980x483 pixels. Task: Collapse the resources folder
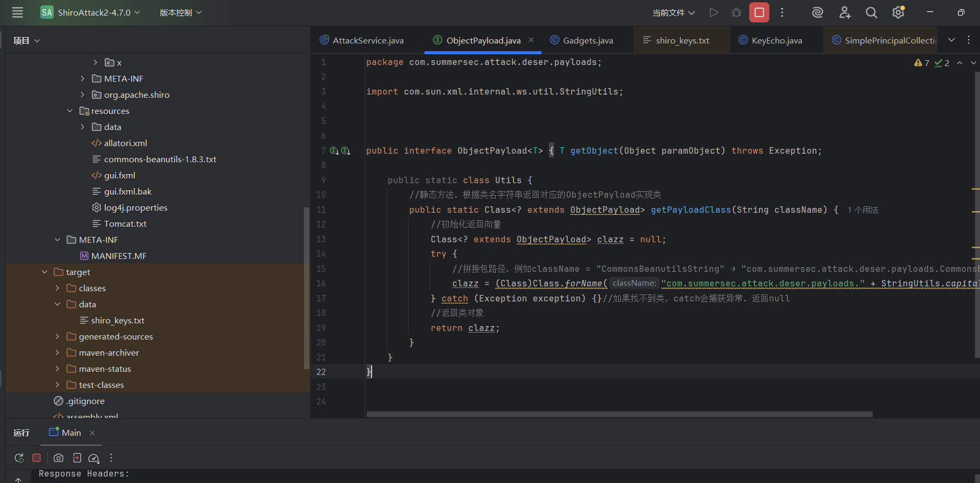point(70,111)
